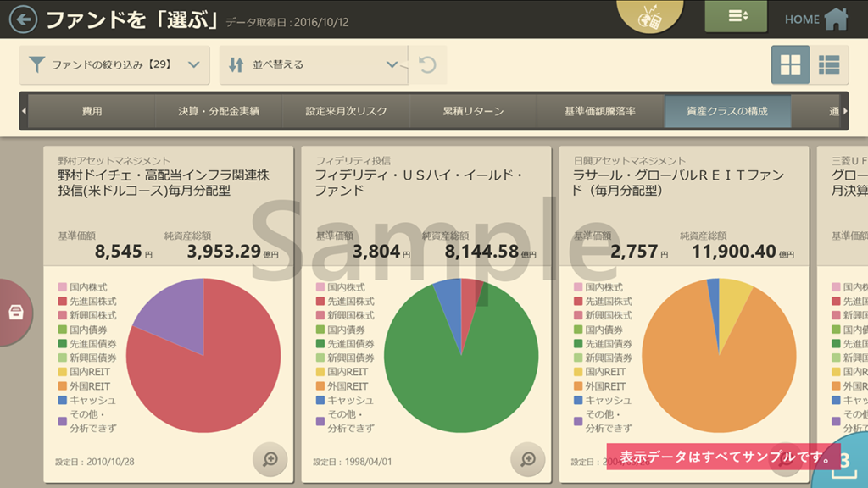868x488 pixels.
Task: Click the 日興アセットマネジメント company name
Action: (x=630, y=160)
